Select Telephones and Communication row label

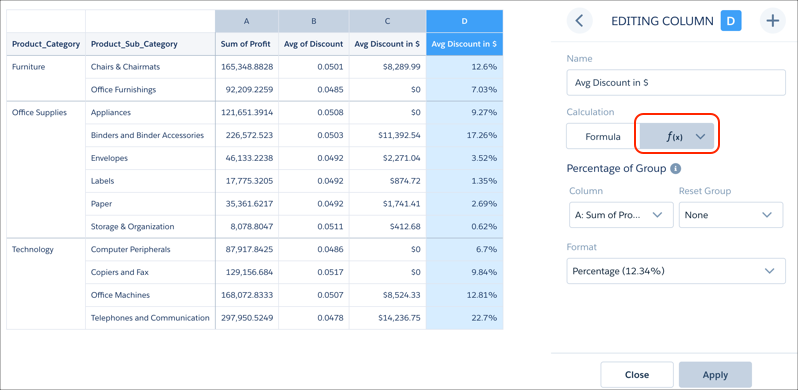150,318
